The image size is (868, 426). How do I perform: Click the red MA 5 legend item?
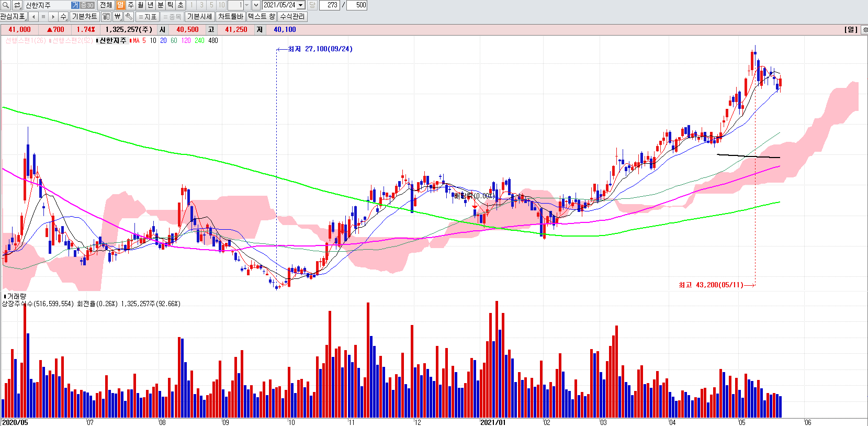[138, 40]
